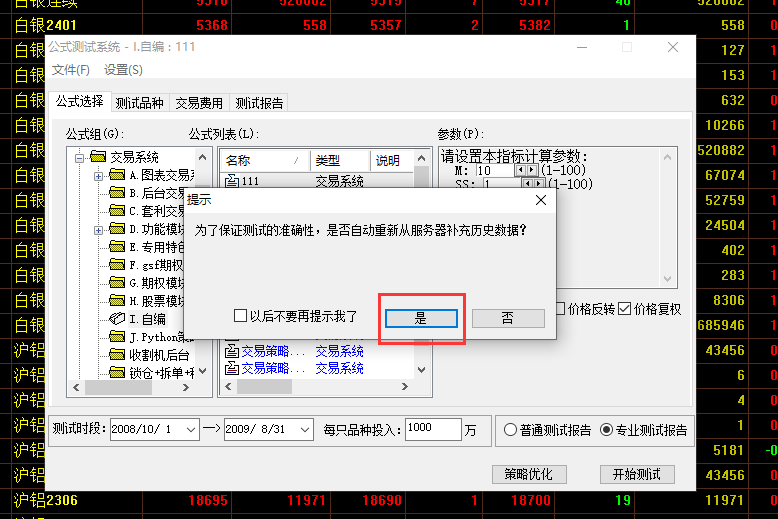Open the 设置(S) menu
This screenshot has height=519, width=778.
123,70
